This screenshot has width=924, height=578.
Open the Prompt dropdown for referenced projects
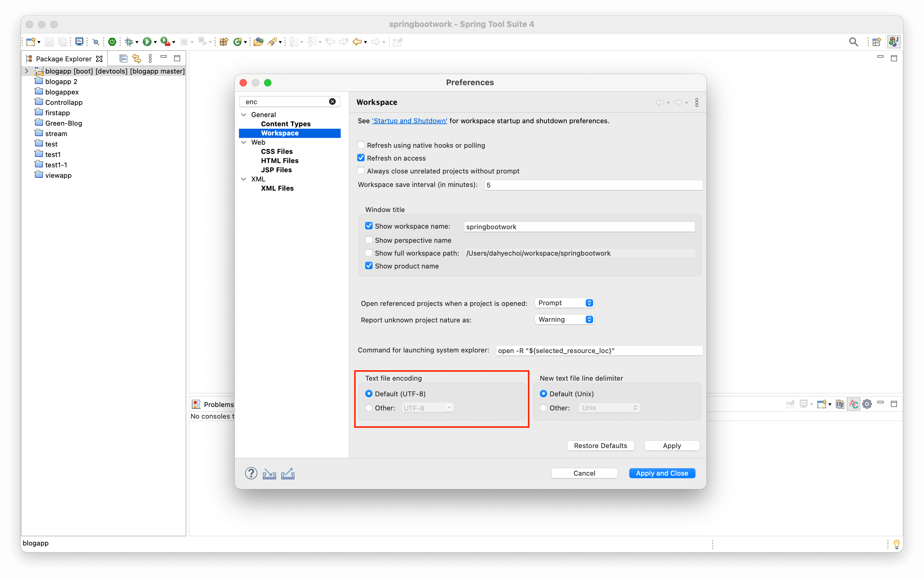[x=564, y=303]
